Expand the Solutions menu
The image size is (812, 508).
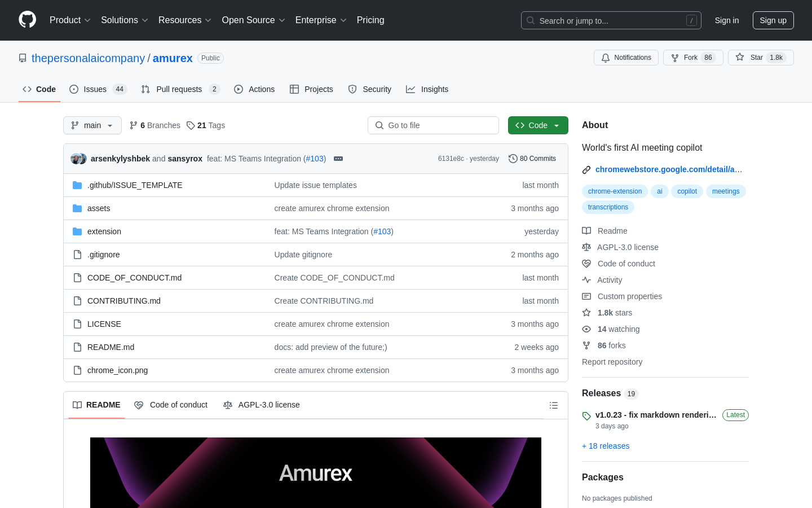click(125, 20)
